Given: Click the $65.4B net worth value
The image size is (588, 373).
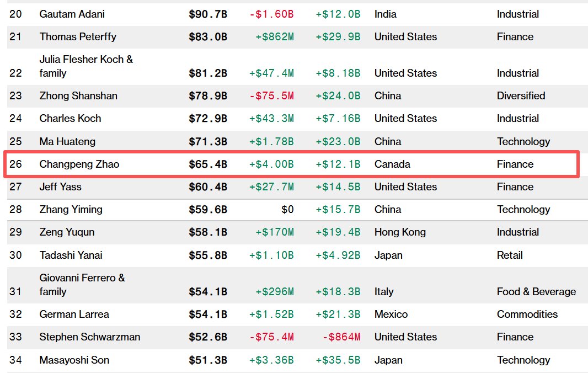Looking at the screenshot, I should coord(207,164).
